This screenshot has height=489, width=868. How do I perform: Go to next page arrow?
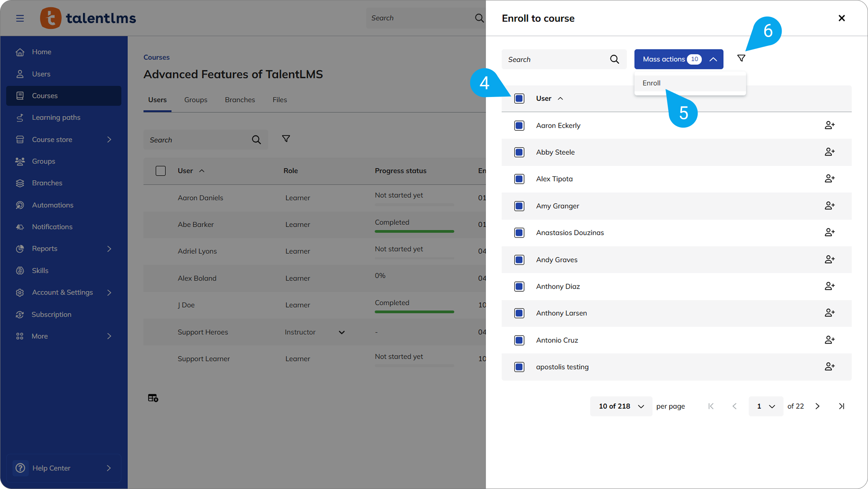(817, 406)
